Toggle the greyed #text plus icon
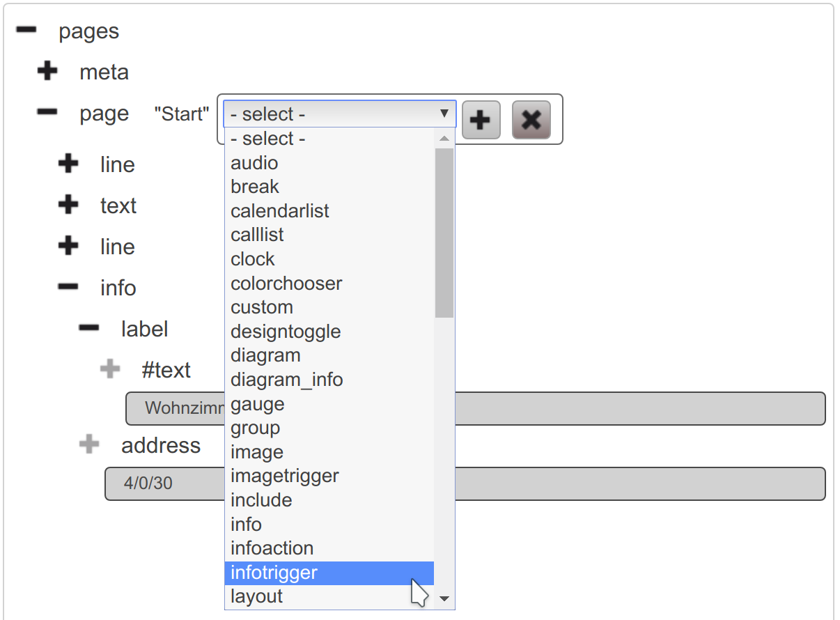 click(110, 369)
